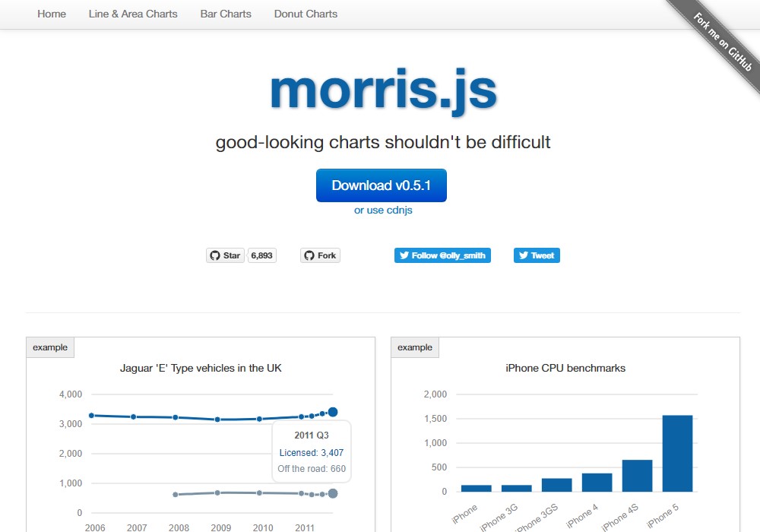Click the iPhone 3GS benchmark bar
This screenshot has width=760, height=532.
coord(556,485)
